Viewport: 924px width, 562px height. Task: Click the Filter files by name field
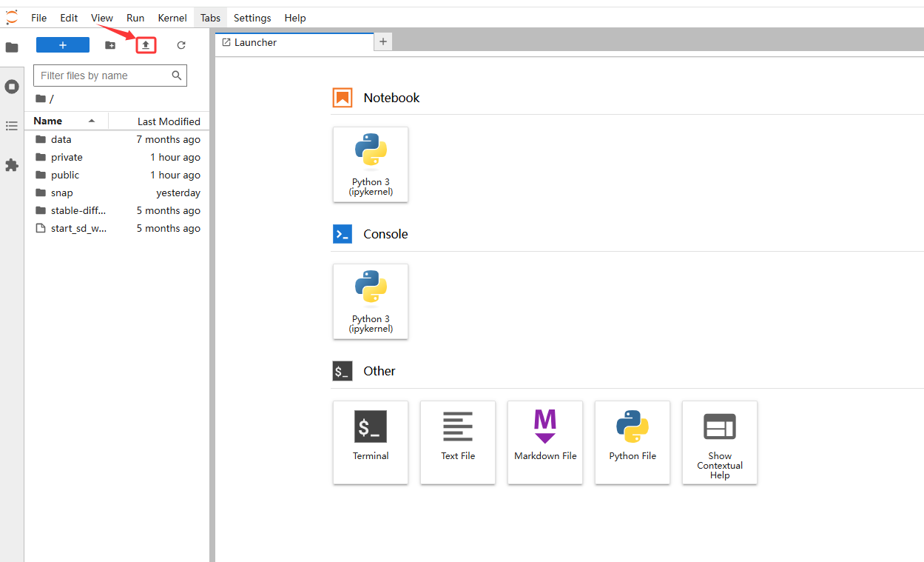tap(104, 76)
